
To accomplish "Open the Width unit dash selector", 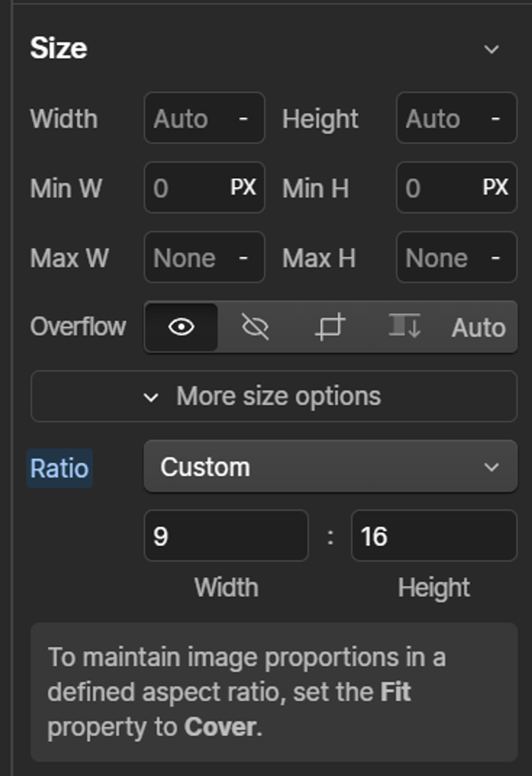I will click(243, 118).
